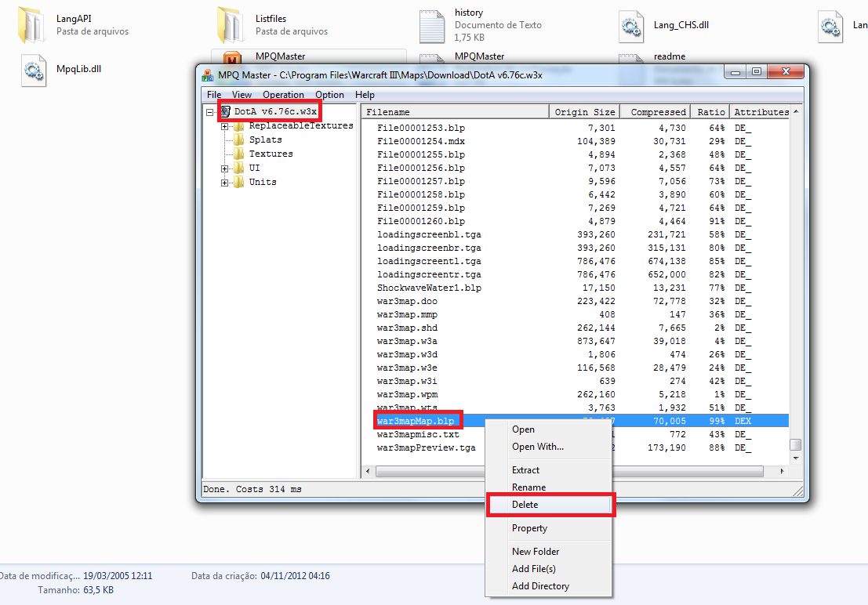The image size is (868, 605).
Task: Click the vertical scrollbar thumb
Action: pyautogui.click(x=796, y=445)
